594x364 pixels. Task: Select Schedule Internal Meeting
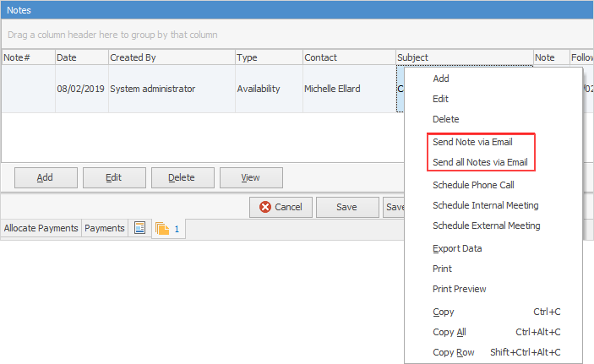tap(493, 205)
